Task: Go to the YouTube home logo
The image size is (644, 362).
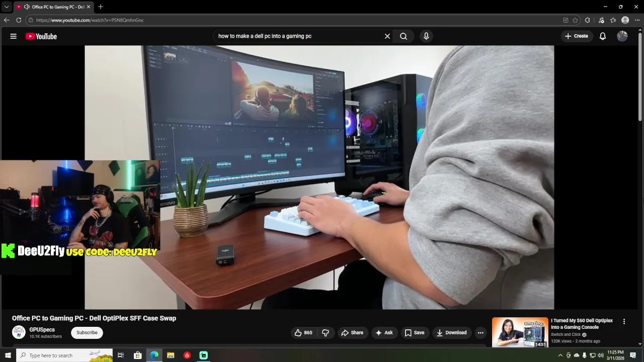Action: [41, 36]
